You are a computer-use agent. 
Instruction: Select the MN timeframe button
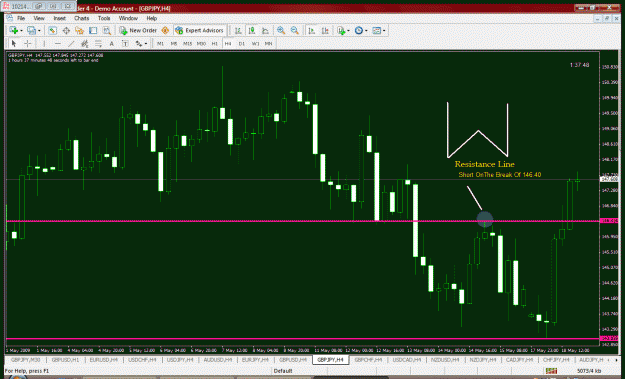point(269,43)
